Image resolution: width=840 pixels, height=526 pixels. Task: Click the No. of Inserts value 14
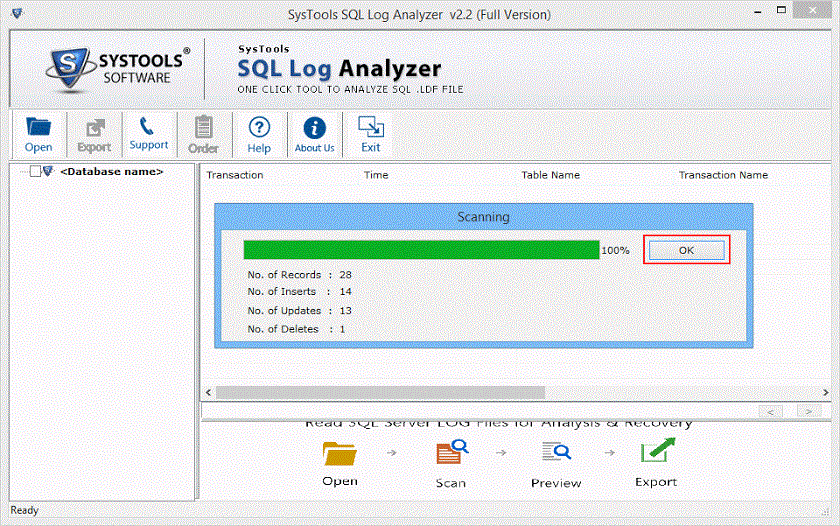346,292
